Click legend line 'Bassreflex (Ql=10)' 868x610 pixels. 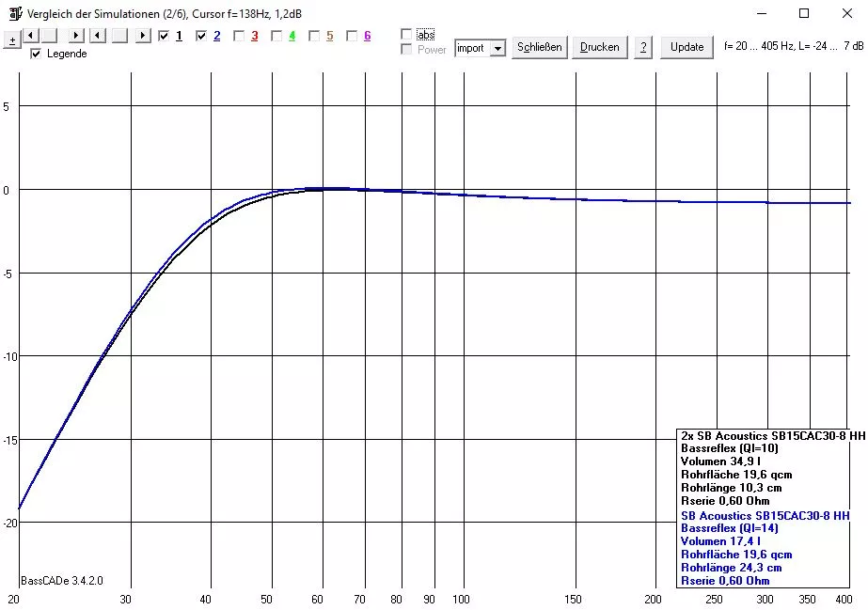tap(729, 448)
